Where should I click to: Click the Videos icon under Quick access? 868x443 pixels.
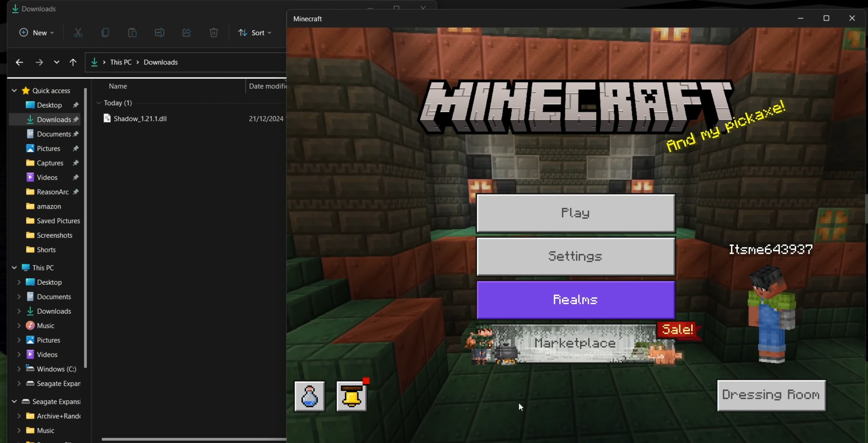coord(30,177)
